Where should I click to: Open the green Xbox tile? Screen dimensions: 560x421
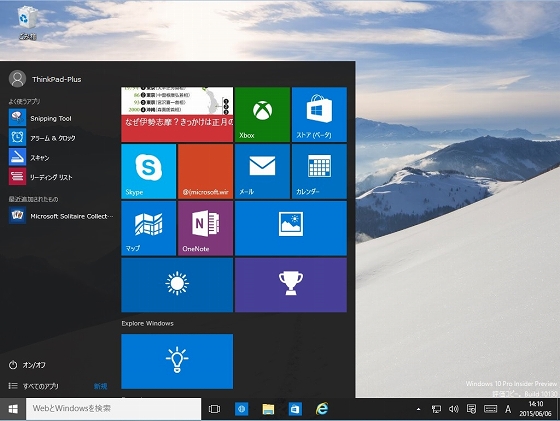pyautogui.click(x=262, y=115)
